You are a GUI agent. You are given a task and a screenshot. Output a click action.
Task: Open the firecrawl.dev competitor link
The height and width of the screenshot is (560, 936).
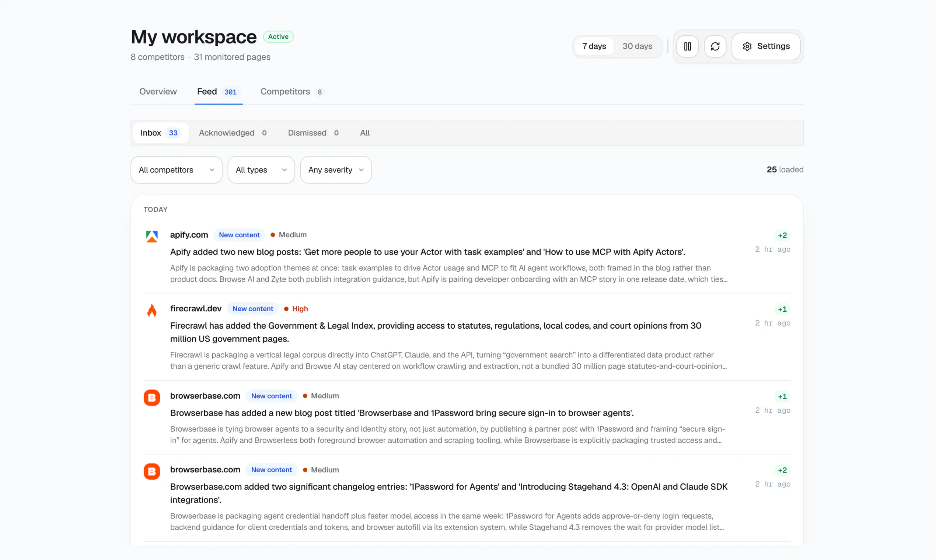[196, 309]
